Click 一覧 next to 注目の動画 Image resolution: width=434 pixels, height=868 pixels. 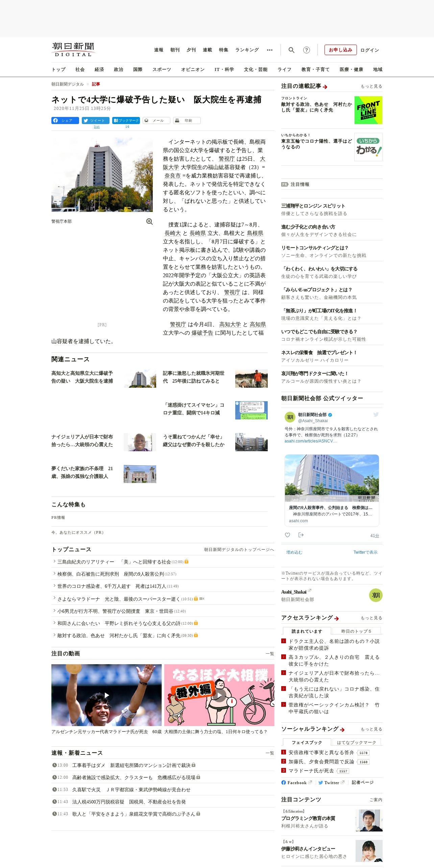pos(270,654)
